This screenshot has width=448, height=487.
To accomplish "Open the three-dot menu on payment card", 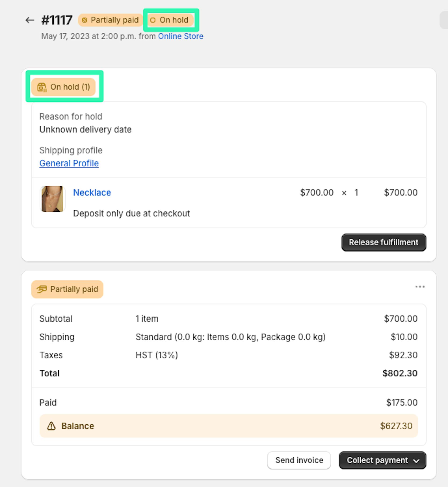I will coord(420,287).
